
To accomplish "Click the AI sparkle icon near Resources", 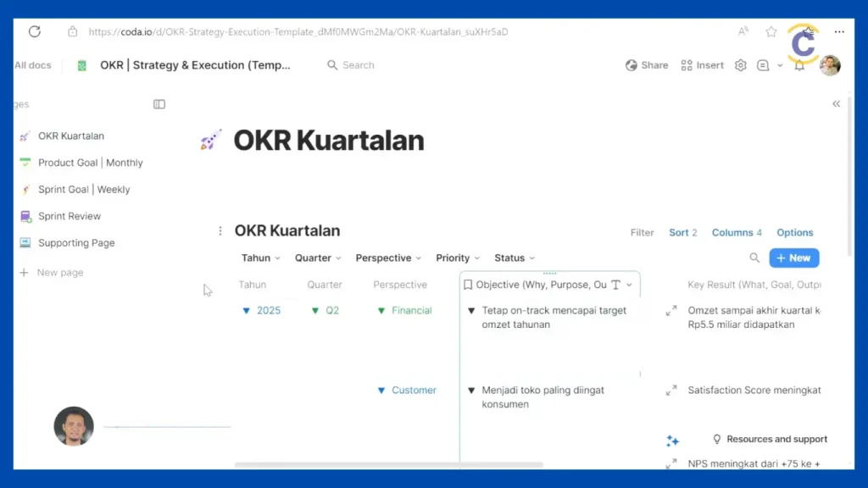I will click(672, 441).
